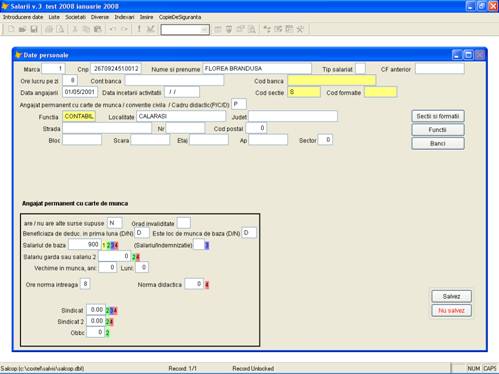Click the Sectii si formatii button
The image size is (499, 374).
438,116
